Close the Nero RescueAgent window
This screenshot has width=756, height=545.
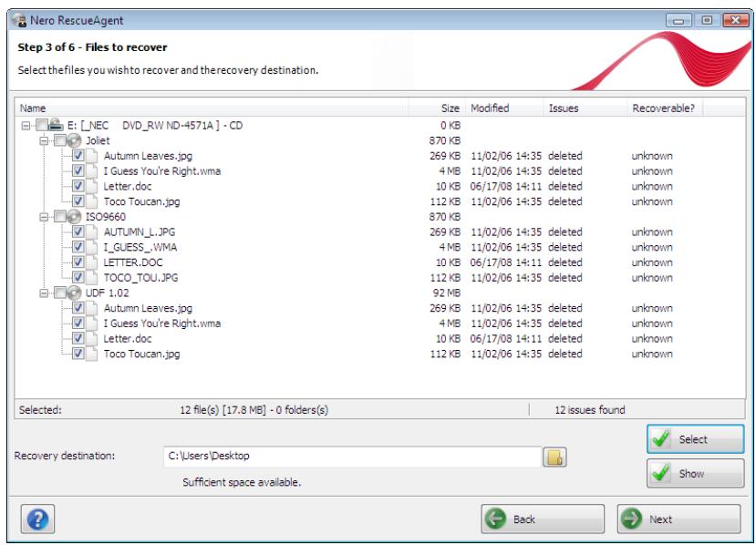click(x=735, y=20)
